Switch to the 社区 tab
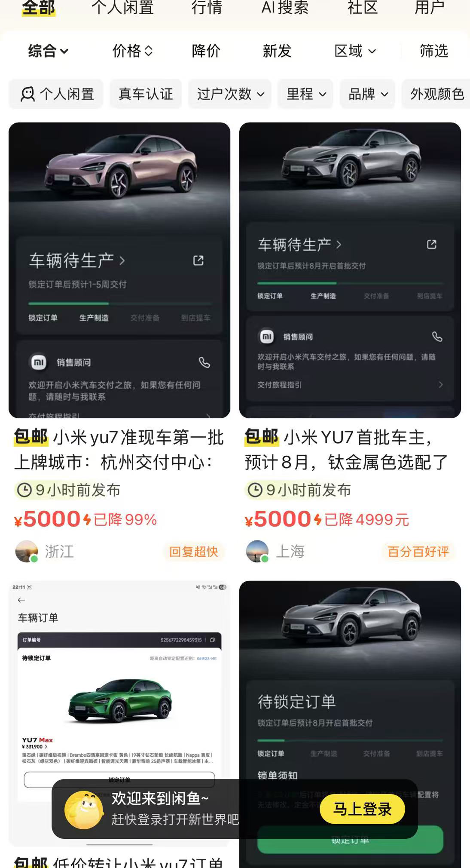Viewport: 470px width, 868px height. pos(363,7)
